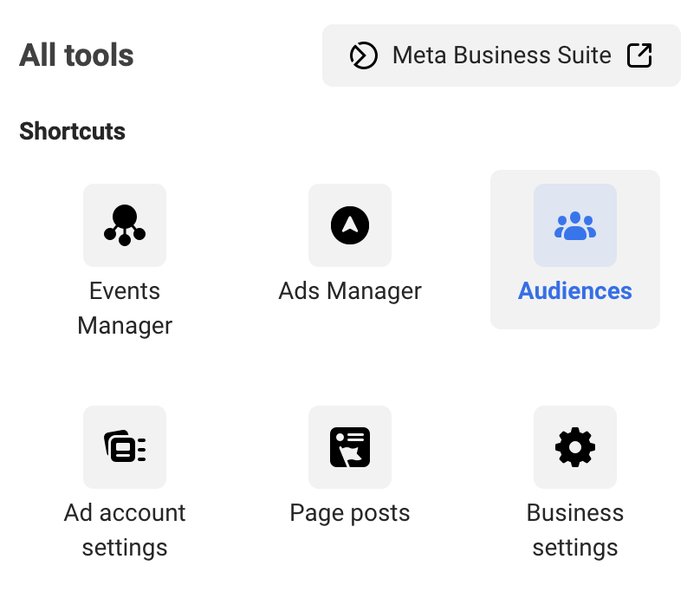Click the "Business settings" label text
This screenshot has height=598, width=700.
[575, 530]
